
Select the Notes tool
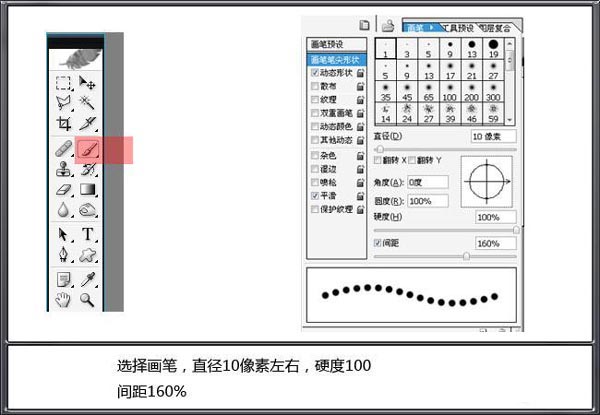pyautogui.click(x=63, y=280)
